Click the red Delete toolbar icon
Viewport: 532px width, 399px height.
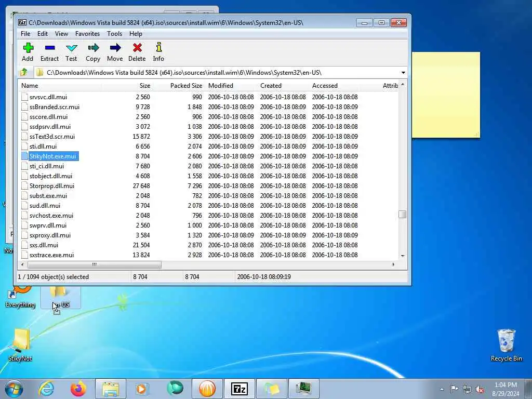point(137,48)
